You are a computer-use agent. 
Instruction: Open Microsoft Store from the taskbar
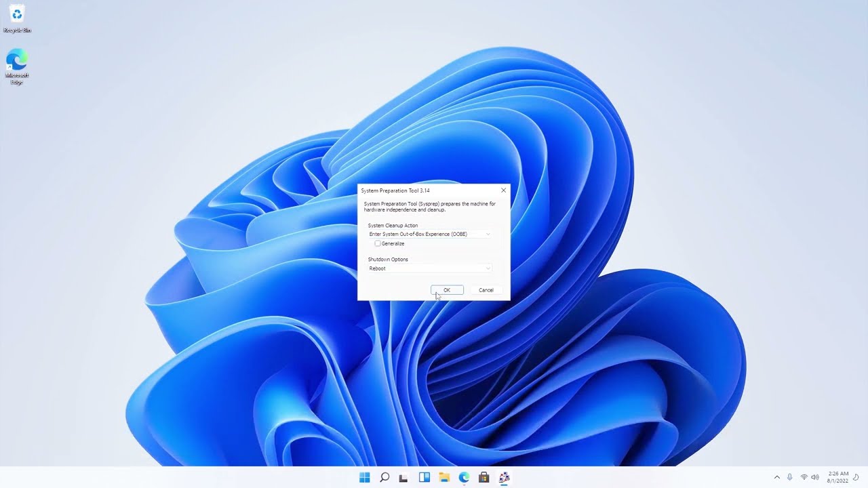[484, 477]
